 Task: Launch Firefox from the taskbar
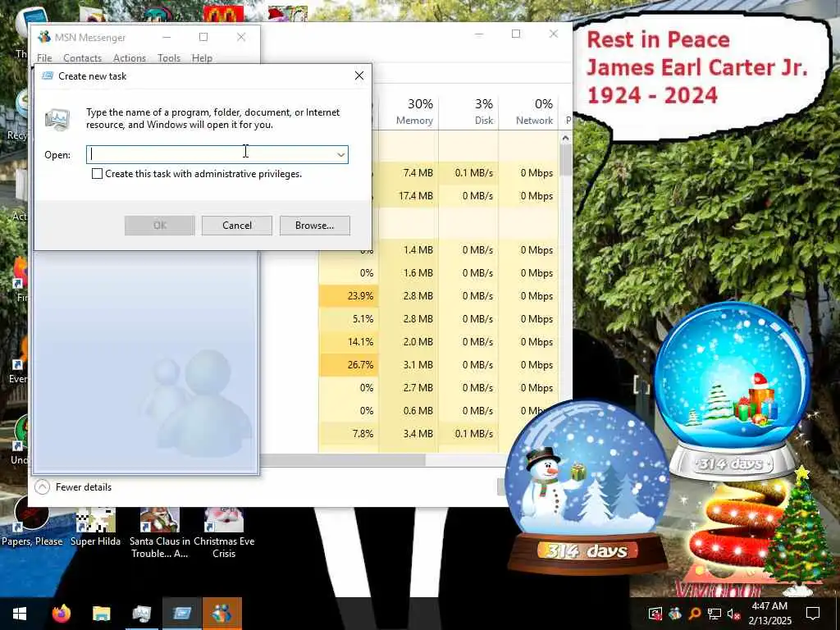tap(61, 614)
